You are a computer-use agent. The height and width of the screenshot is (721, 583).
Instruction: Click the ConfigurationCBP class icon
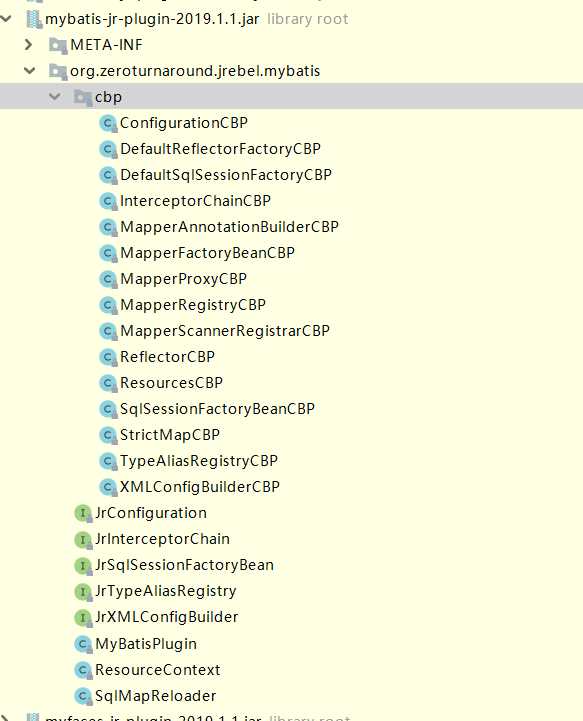coord(108,123)
